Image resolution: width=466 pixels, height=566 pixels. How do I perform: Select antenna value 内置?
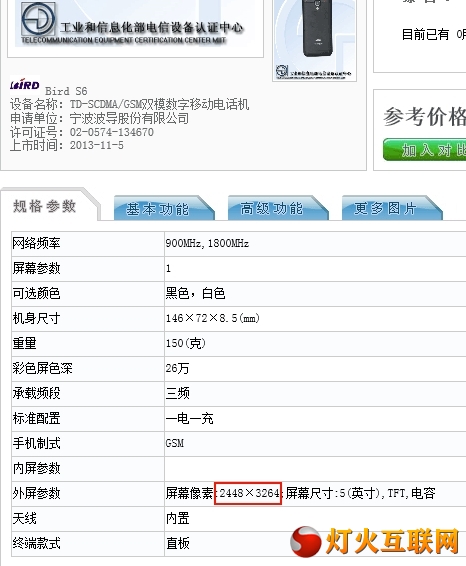(x=177, y=518)
